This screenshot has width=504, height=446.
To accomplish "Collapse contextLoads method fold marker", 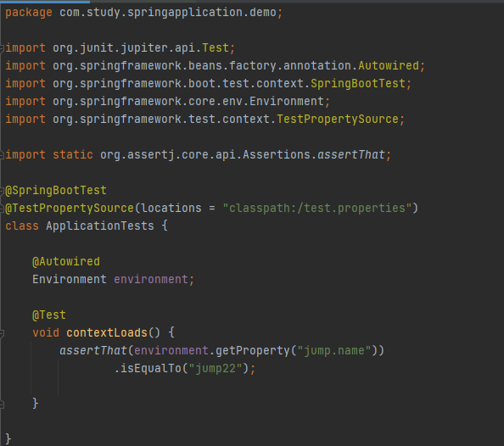I will 2,333.
